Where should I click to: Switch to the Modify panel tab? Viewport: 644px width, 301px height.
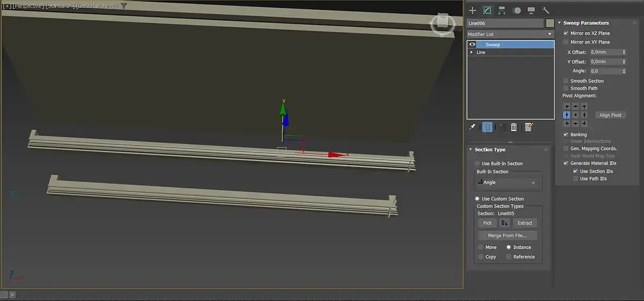(x=487, y=10)
